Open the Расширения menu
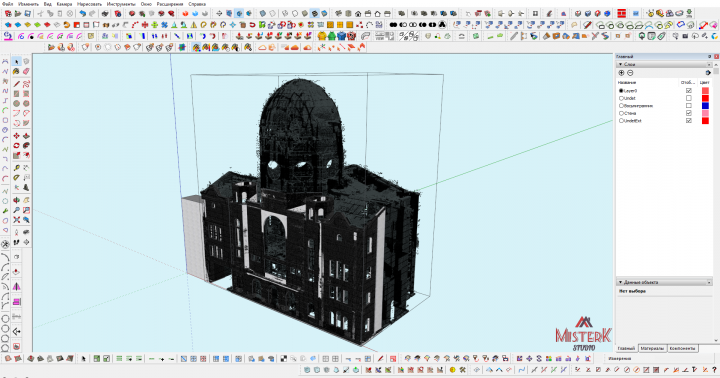Viewport: 720px width, 378px height. 170,4
